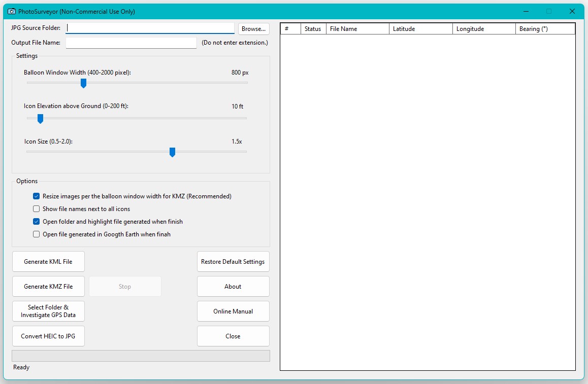The width and height of the screenshot is (588, 384).
Task: Close the window using the X icon
Action: [572, 11]
